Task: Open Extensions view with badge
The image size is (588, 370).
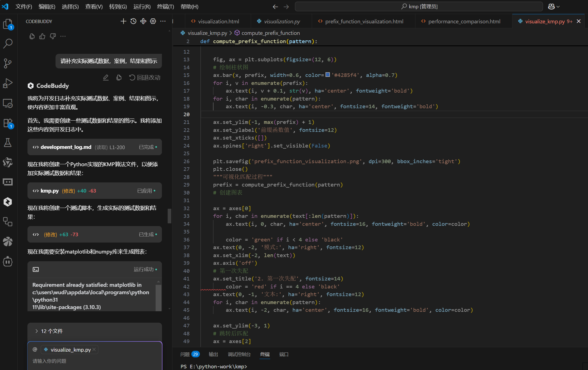Action: click(8, 123)
